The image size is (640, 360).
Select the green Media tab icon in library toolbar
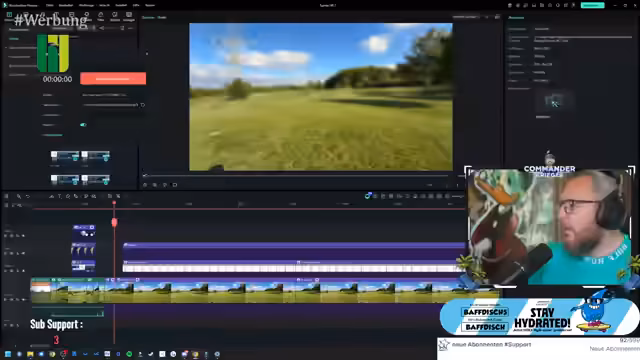tap(9, 15)
